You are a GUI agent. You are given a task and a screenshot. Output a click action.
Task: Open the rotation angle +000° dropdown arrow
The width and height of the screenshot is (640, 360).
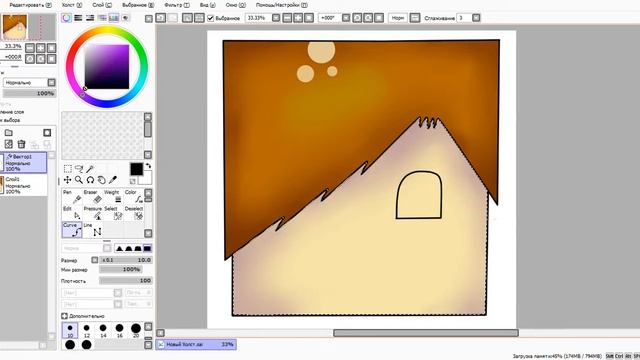[x=346, y=18]
